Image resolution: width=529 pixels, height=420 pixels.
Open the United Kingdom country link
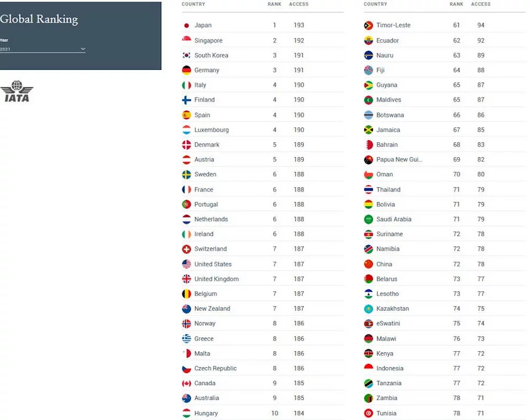[x=216, y=279]
